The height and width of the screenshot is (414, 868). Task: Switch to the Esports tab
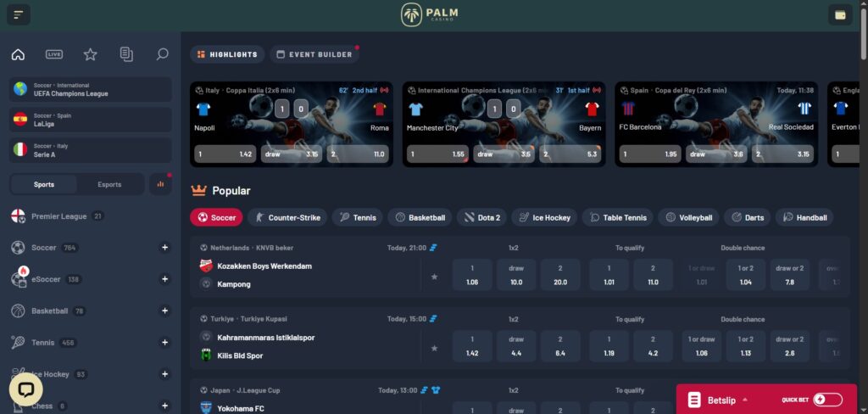click(x=109, y=184)
